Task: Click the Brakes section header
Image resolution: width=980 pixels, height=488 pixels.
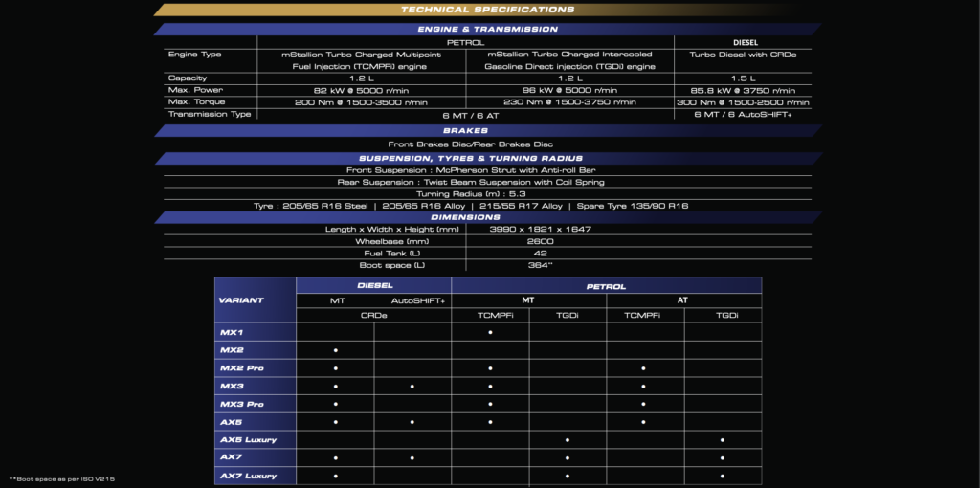Action: [487, 130]
